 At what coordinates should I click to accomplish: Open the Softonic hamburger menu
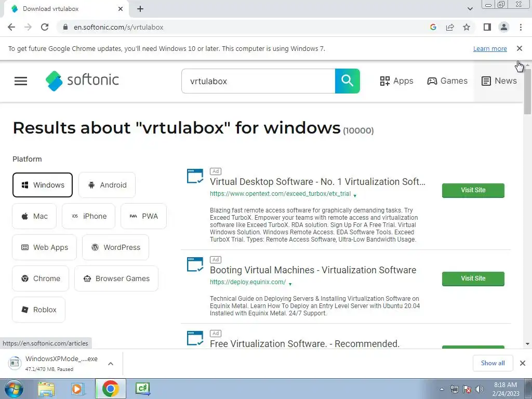point(21,81)
